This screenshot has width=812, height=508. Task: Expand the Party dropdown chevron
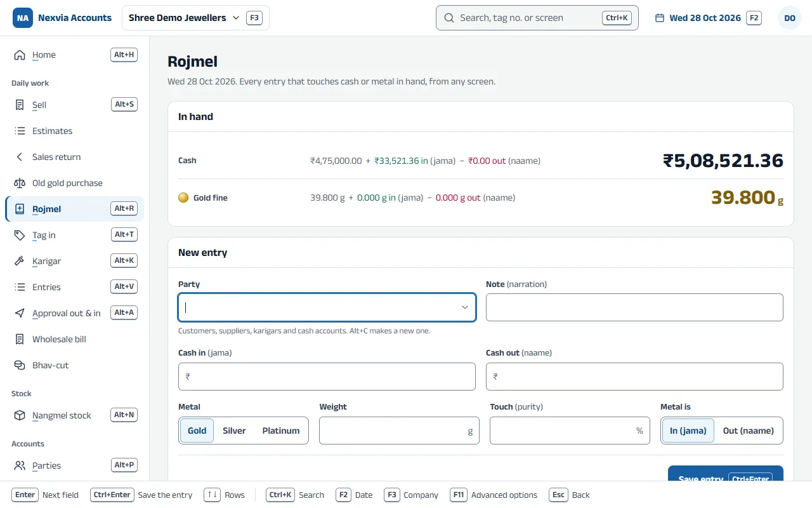click(465, 307)
